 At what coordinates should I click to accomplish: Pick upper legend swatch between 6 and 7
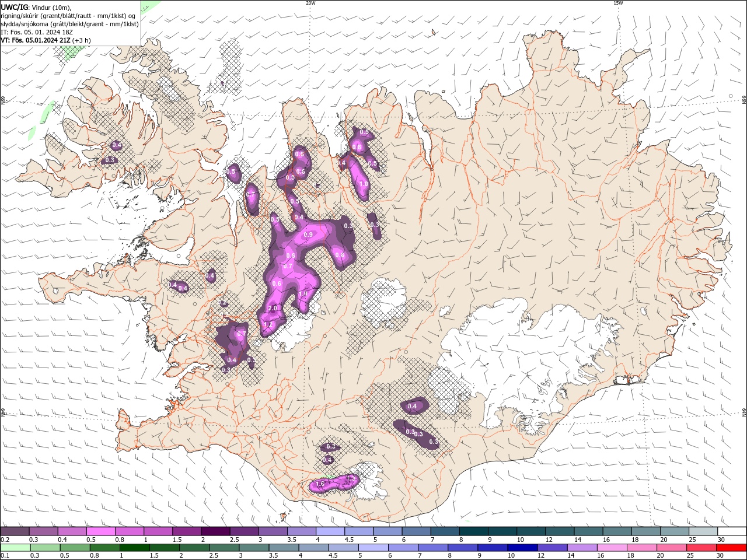point(416,531)
